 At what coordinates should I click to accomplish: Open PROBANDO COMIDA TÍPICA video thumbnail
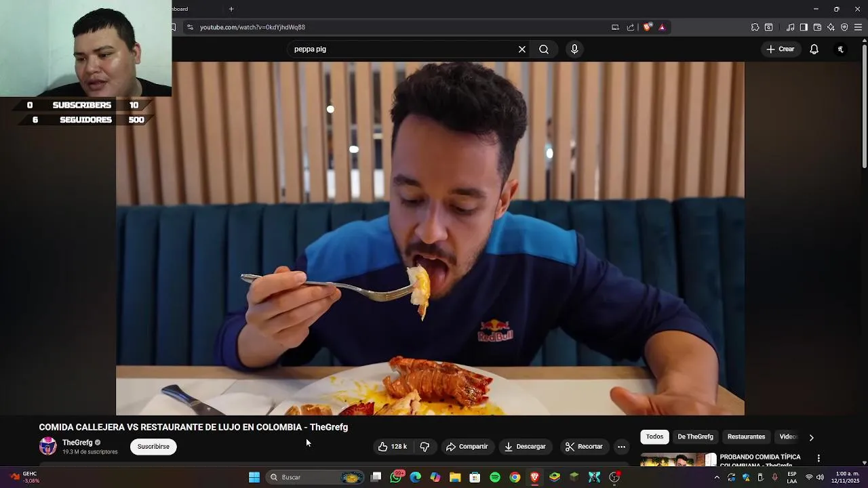pyautogui.click(x=678, y=460)
